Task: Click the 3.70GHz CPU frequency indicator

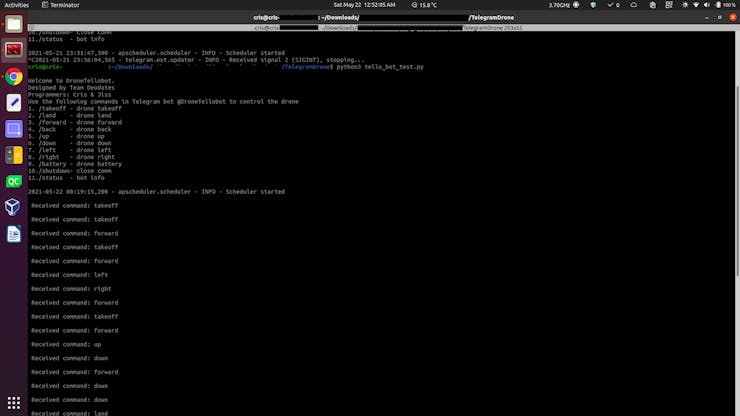Action: click(x=563, y=5)
